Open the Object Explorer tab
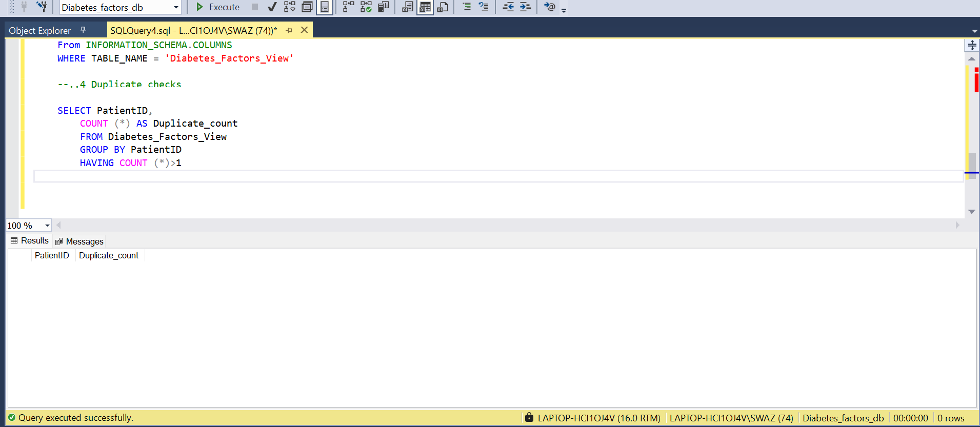This screenshot has width=980, height=427. [39, 30]
